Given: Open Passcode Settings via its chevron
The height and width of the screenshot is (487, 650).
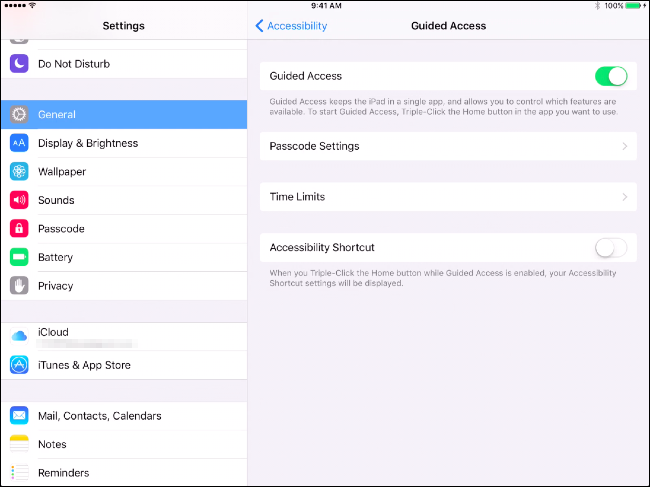Looking at the screenshot, I should click(625, 146).
